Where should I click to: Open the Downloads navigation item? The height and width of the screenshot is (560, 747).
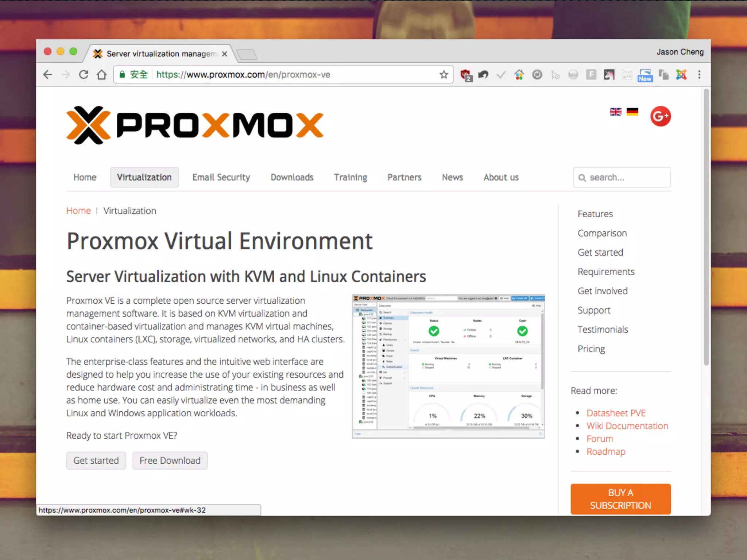(x=292, y=178)
